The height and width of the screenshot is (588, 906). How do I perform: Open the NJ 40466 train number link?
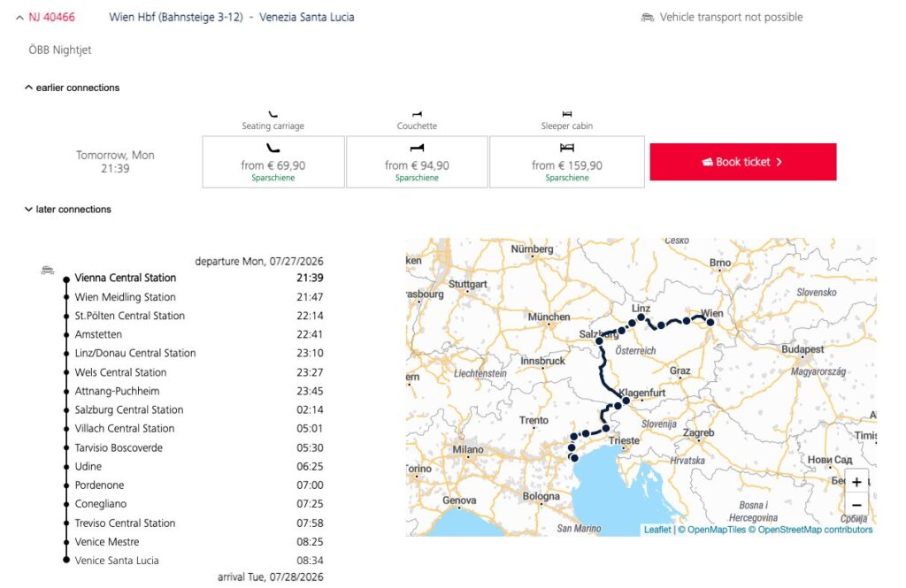pos(52,18)
